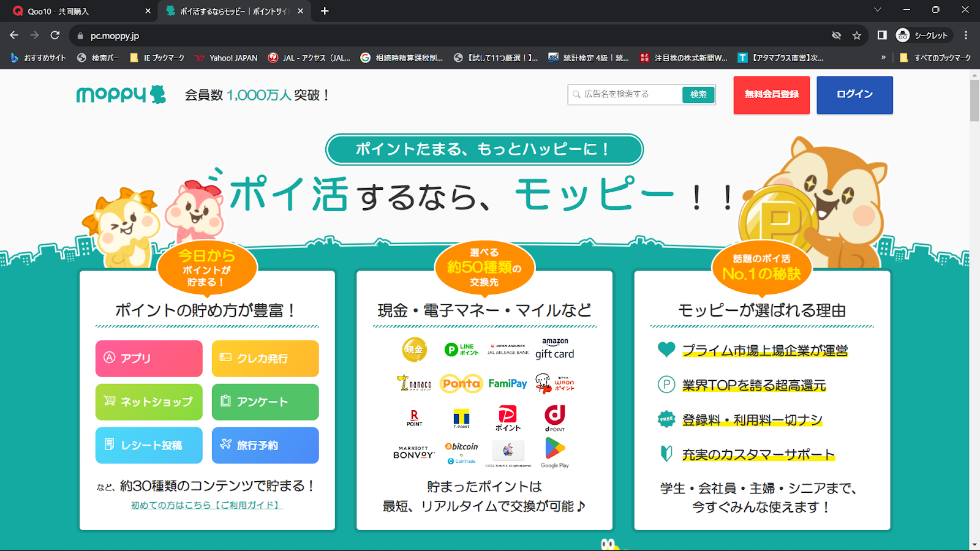Image resolution: width=980 pixels, height=551 pixels.
Task: Click the 登録料・利用料一切ナシ text
Action: [752, 420]
